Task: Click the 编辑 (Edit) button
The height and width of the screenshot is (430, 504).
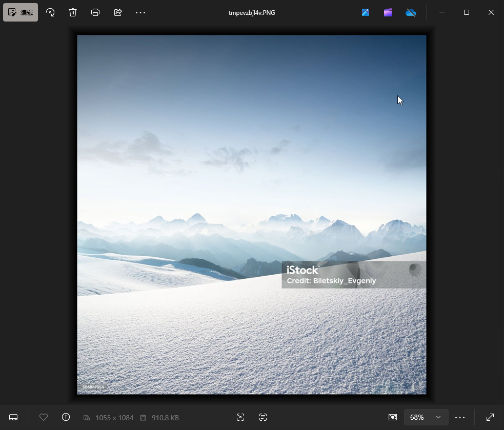Action: click(21, 12)
